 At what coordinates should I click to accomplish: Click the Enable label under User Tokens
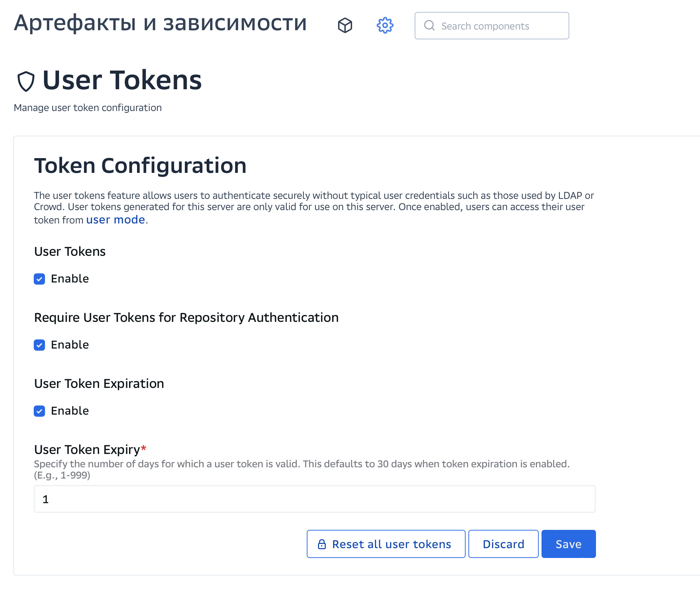pos(70,279)
